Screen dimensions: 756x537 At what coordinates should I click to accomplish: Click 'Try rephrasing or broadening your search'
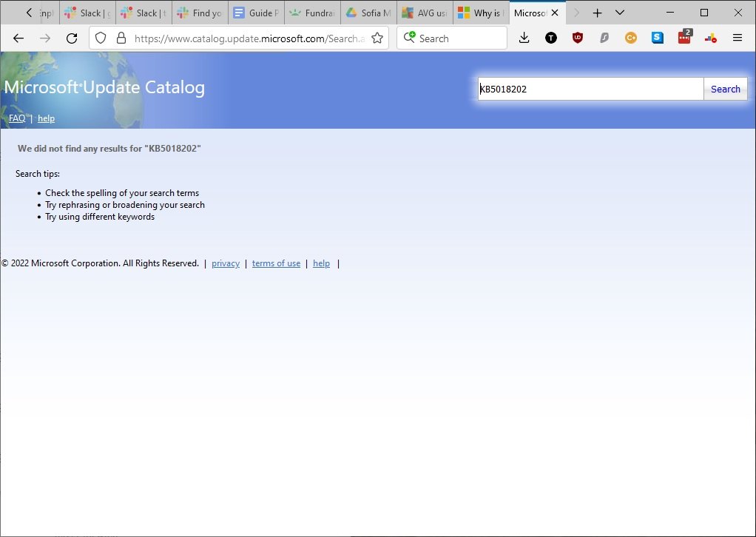click(x=125, y=205)
